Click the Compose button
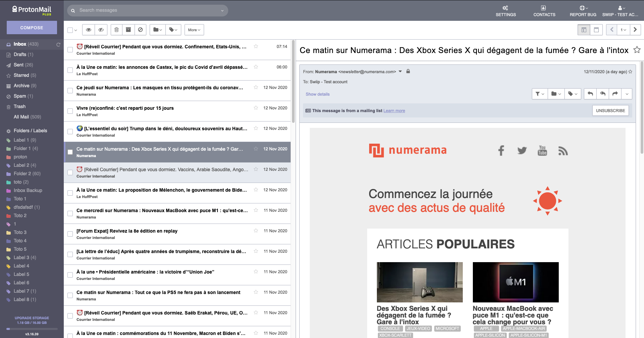644x338 pixels. point(32,28)
